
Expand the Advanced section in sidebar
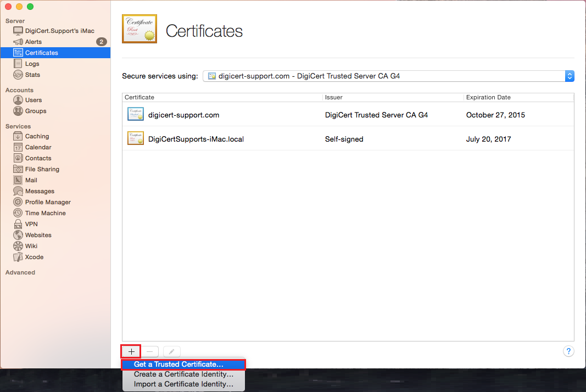(20, 272)
